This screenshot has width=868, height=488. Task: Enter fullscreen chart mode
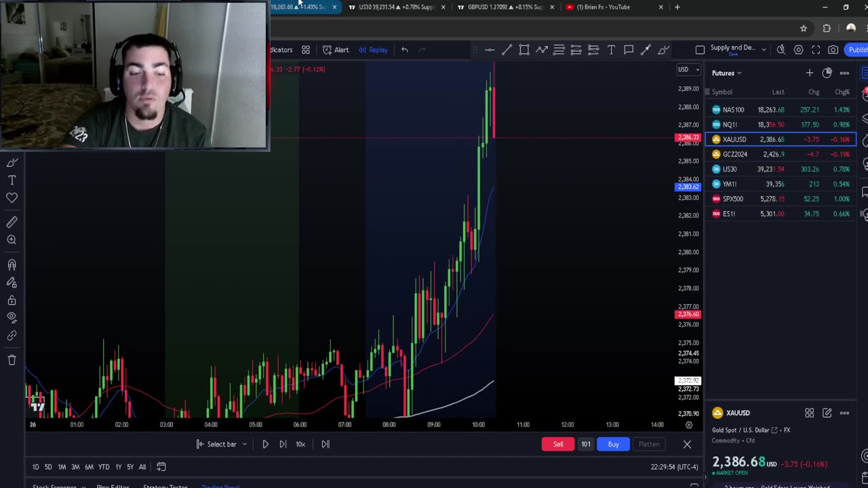(x=816, y=49)
